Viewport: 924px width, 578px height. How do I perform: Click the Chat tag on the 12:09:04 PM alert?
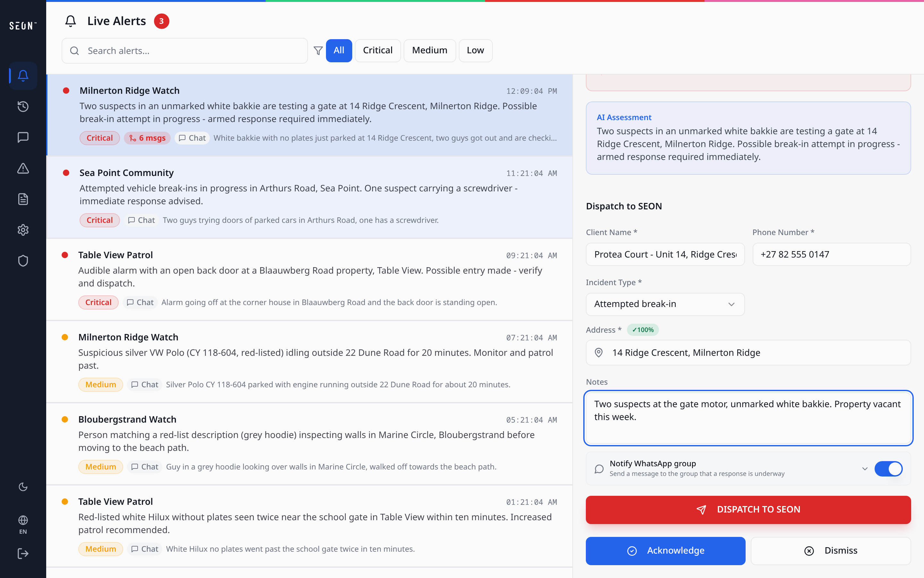point(193,138)
